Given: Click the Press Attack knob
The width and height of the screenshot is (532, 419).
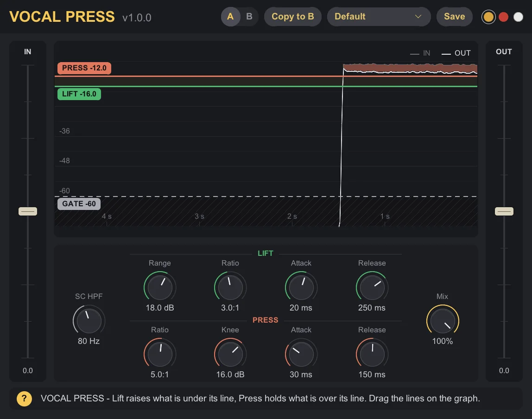Looking at the screenshot, I should pos(301,354).
